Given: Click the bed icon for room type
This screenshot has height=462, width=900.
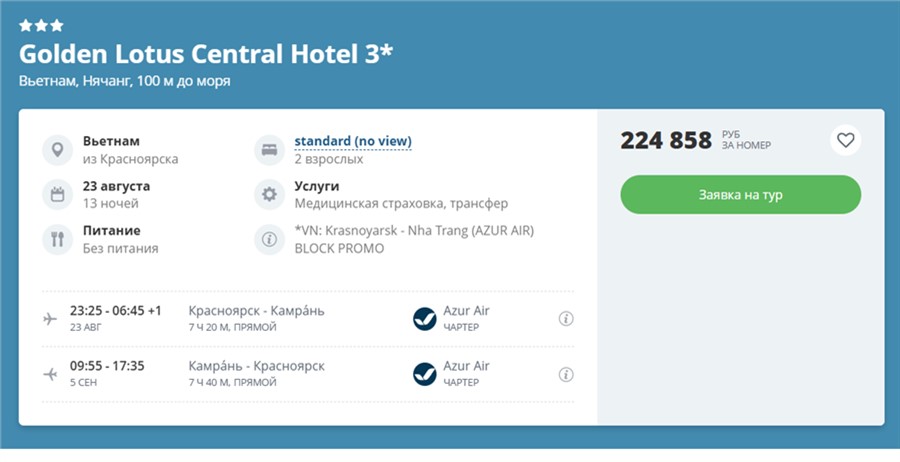Looking at the screenshot, I should (269, 150).
